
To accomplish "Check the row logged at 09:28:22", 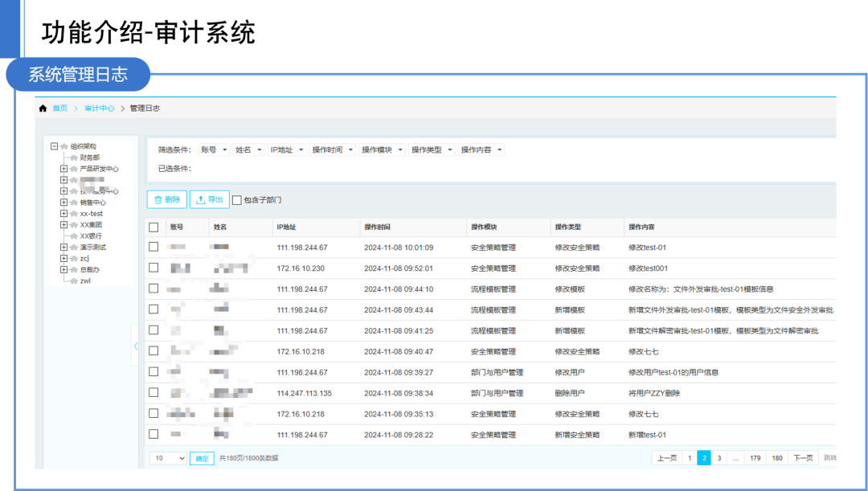I will tap(154, 435).
